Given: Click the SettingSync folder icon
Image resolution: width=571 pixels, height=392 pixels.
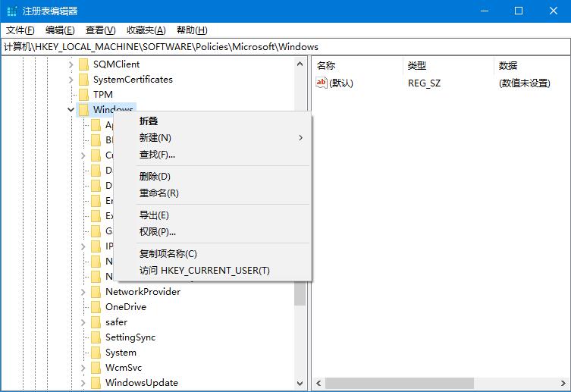Looking at the screenshot, I should click(x=96, y=337).
